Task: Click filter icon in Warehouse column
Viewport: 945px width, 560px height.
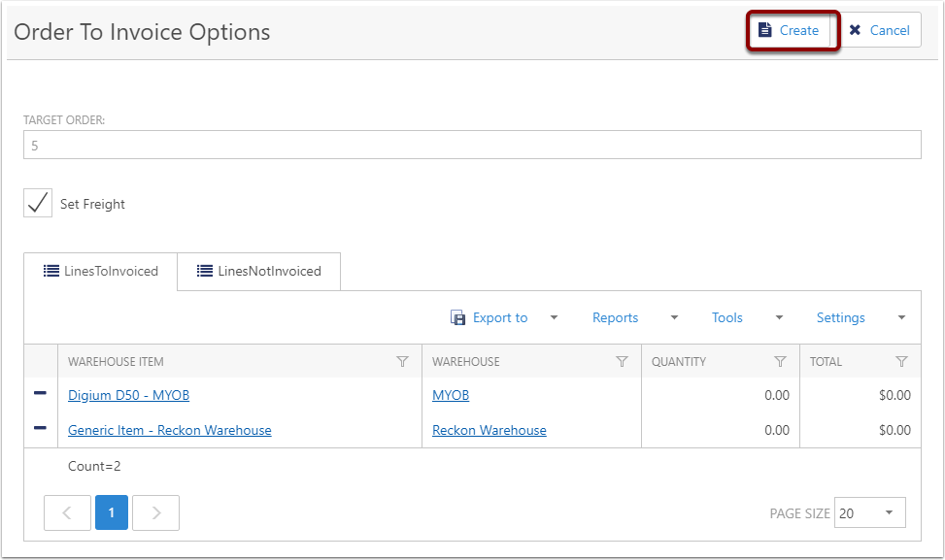Action: pos(623,362)
